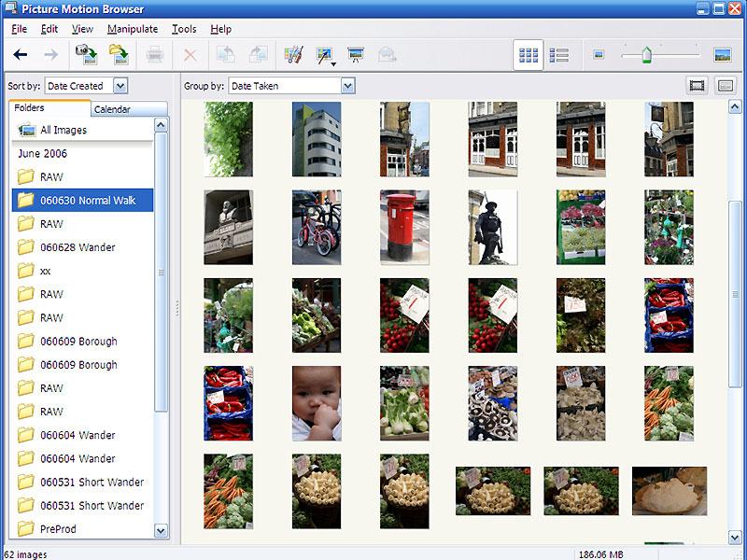Toggle the filmstrip view button
Screen dimensions: 747x560
697,86
